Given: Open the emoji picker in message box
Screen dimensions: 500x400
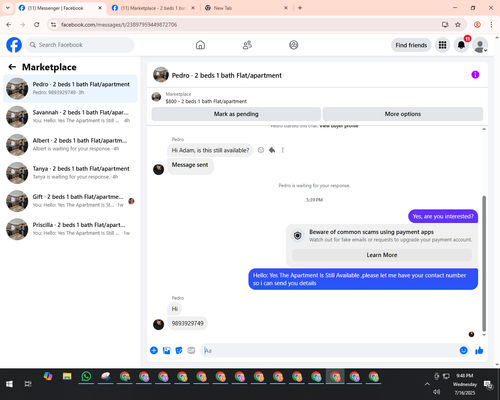Looking at the screenshot, I should point(463,350).
